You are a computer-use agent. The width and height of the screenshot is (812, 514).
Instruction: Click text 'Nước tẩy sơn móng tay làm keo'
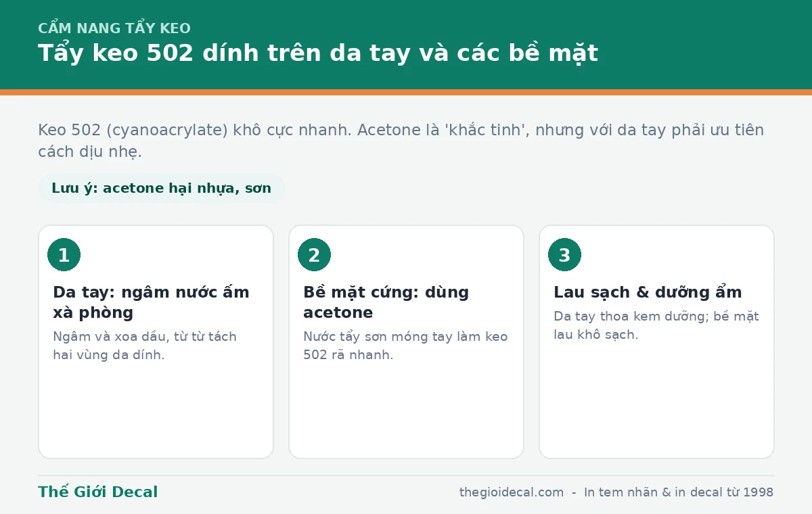point(405,336)
